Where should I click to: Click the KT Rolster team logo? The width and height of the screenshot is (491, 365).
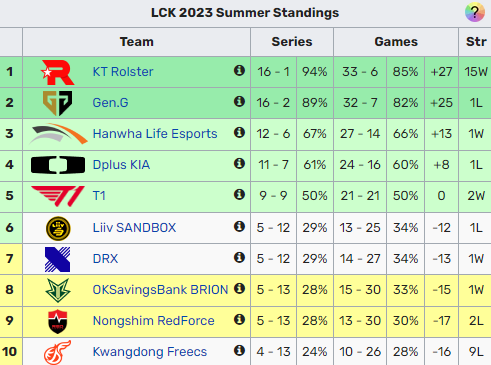click(57, 72)
